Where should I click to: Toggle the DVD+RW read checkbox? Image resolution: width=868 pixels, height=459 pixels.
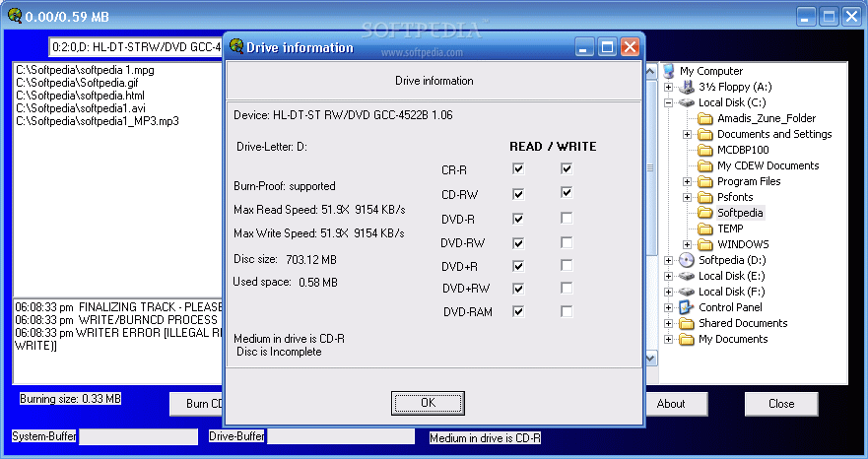pos(518,289)
